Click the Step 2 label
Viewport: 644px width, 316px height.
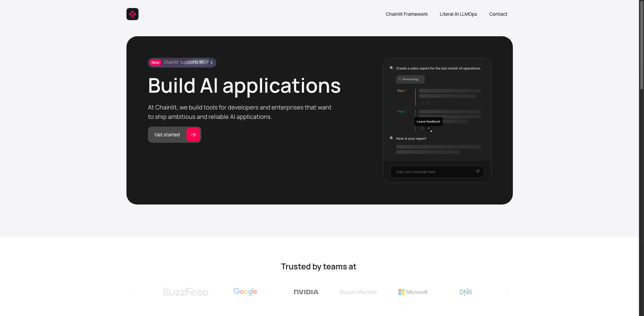tap(401, 112)
